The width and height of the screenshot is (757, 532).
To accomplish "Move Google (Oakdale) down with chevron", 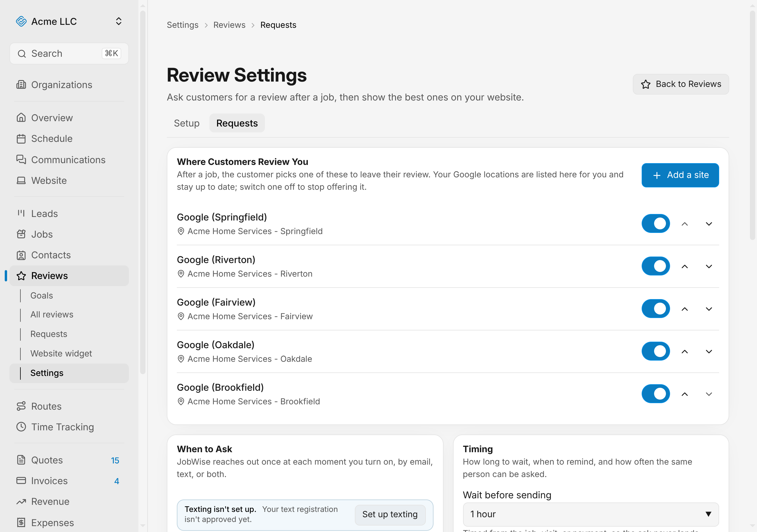I will (x=709, y=351).
